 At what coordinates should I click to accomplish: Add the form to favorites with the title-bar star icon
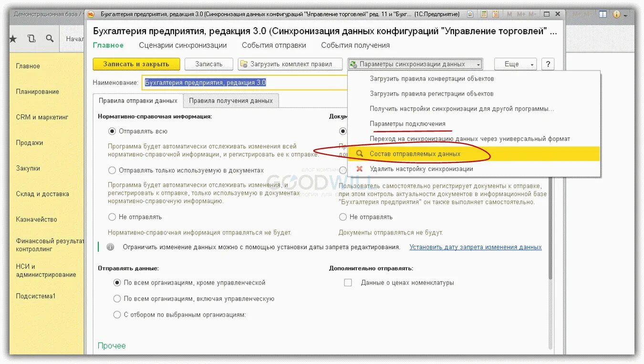click(471, 14)
